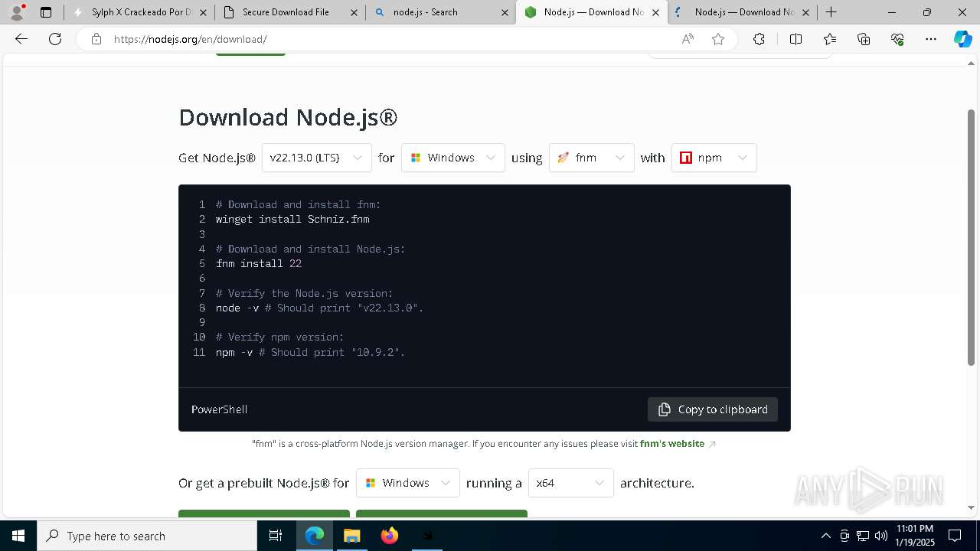Image resolution: width=980 pixels, height=551 pixels.
Task: Open notification center icon
Action: pos(955,536)
